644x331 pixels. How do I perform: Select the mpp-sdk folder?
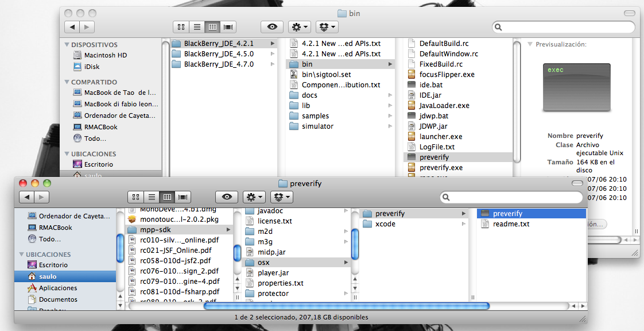pos(180,229)
